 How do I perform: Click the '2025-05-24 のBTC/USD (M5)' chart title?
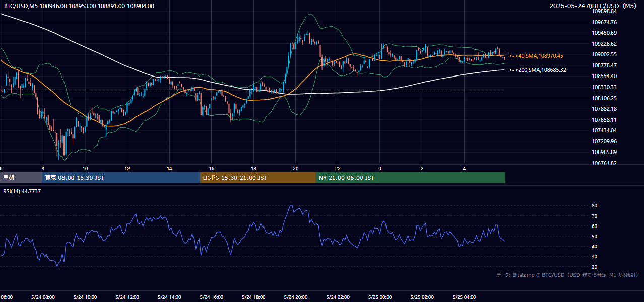[593, 6]
